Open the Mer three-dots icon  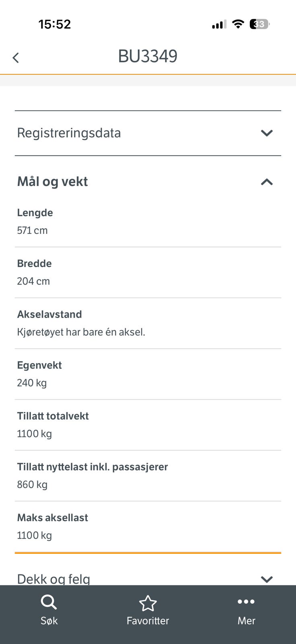pyautogui.click(x=246, y=602)
